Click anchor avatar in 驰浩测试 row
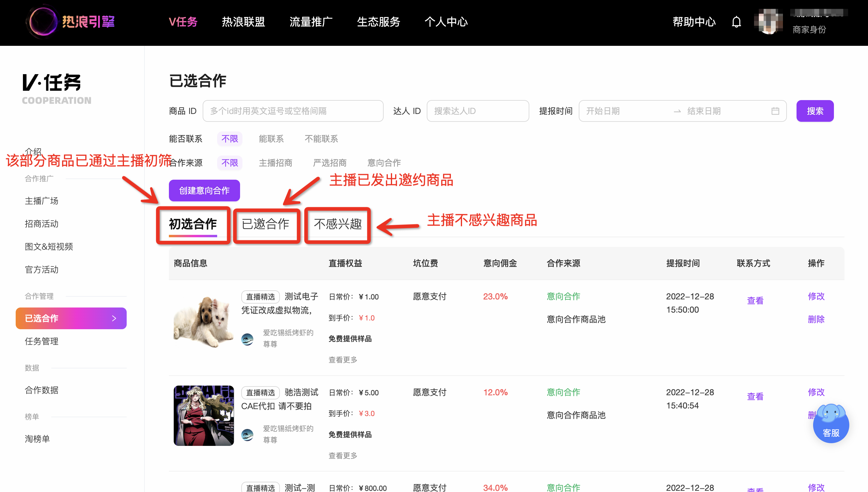 coord(247,434)
